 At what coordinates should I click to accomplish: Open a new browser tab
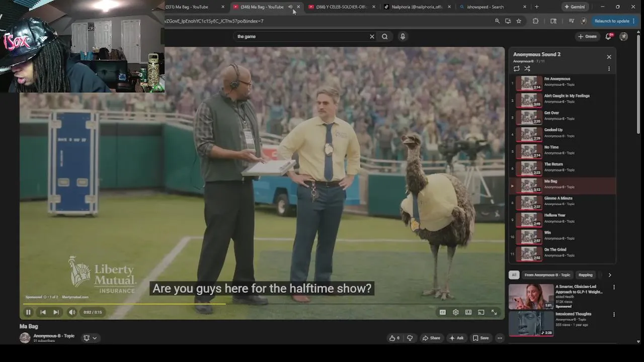[536, 7]
